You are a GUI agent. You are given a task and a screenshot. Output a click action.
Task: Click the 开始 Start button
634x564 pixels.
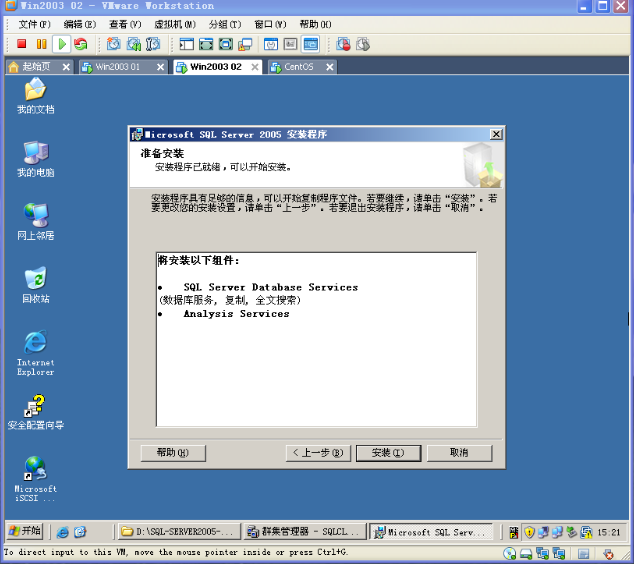[25, 531]
